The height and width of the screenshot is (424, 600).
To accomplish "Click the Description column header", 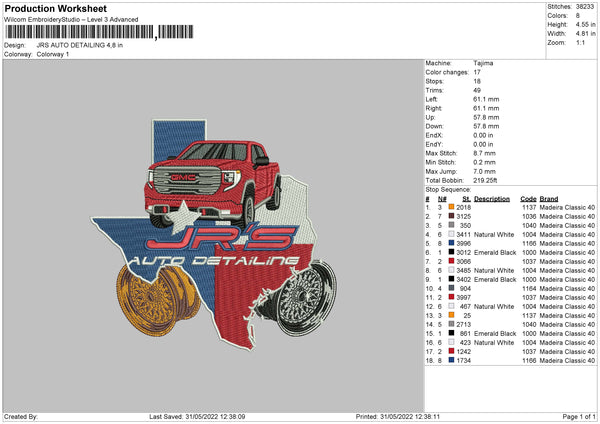I will tap(492, 199).
